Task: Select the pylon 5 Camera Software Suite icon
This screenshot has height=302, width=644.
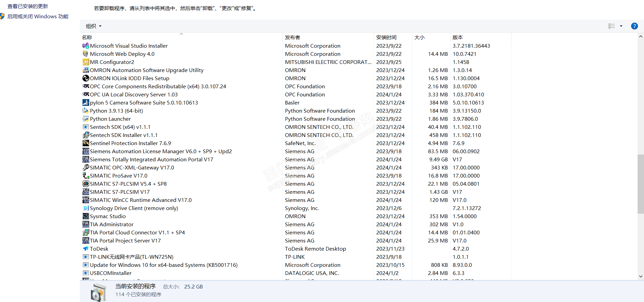Action: pos(86,102)
